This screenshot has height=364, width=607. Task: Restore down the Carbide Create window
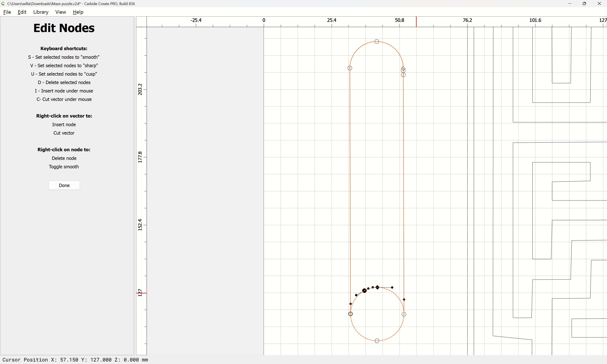point(584,4)
